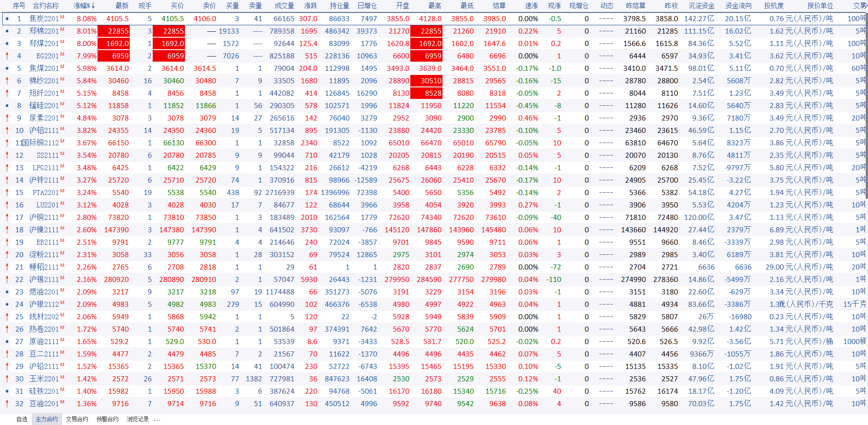Viewport: 868px width, 425px height.
Task: Select the LPG2111 contract row
Action: [x=434, y=167]
